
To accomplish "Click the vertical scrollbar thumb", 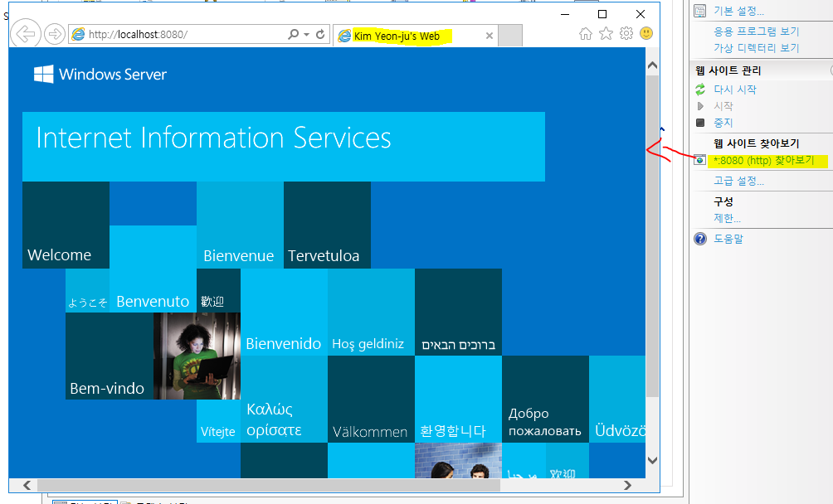I will click(652, 236).
